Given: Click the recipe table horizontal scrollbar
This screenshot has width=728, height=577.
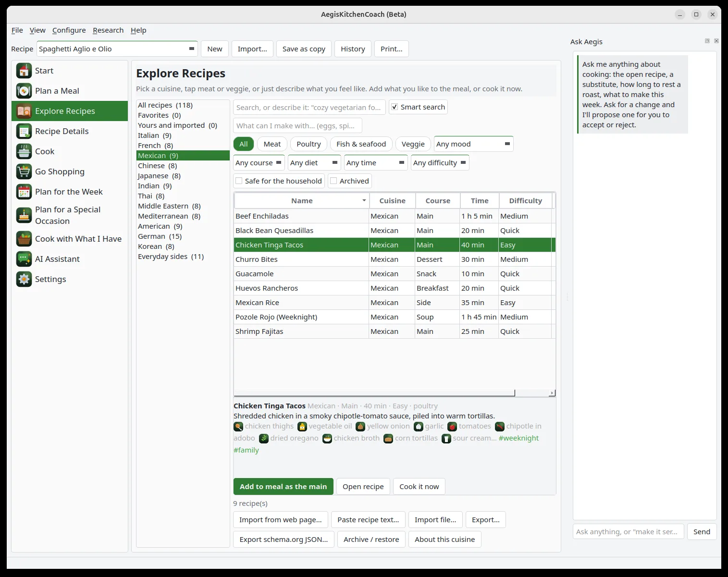Looking at the screenshot, I should tap(374, 393).
